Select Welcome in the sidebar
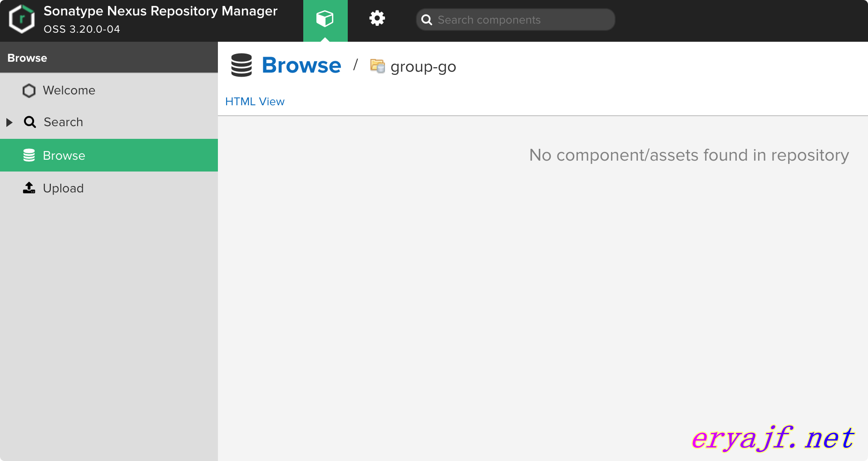This screenshot has height=461, width=868. coord(109,90)
